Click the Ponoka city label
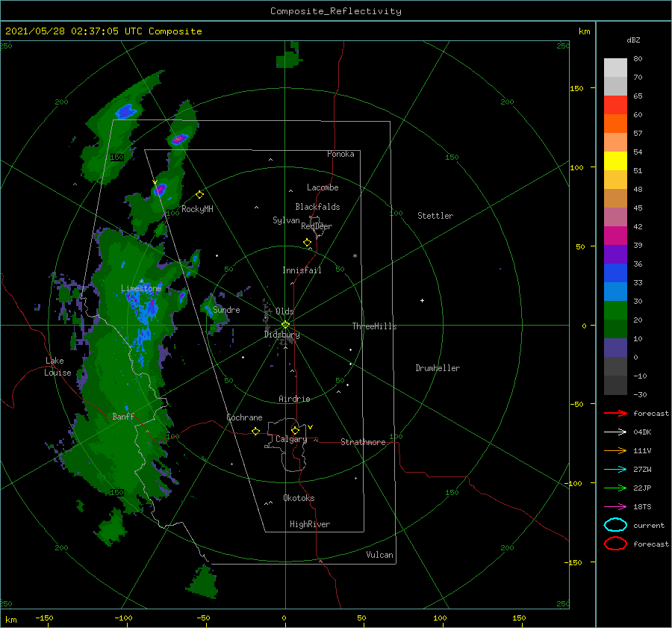The image size is (672, 628). 340,154
